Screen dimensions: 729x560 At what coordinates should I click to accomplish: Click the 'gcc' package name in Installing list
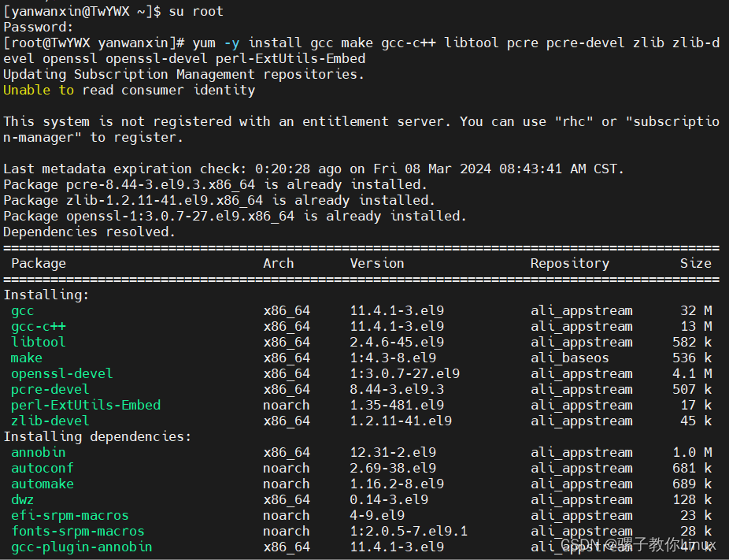22,310
